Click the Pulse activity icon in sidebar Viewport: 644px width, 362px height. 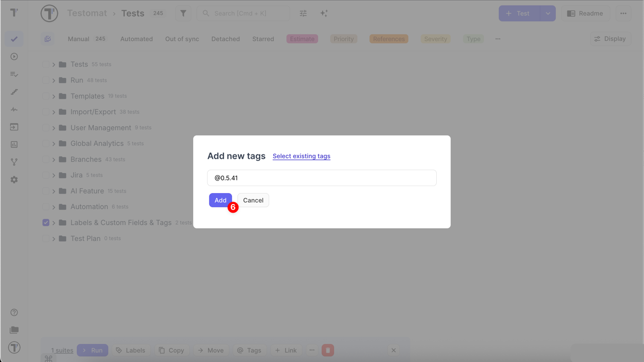click(14, 109)
